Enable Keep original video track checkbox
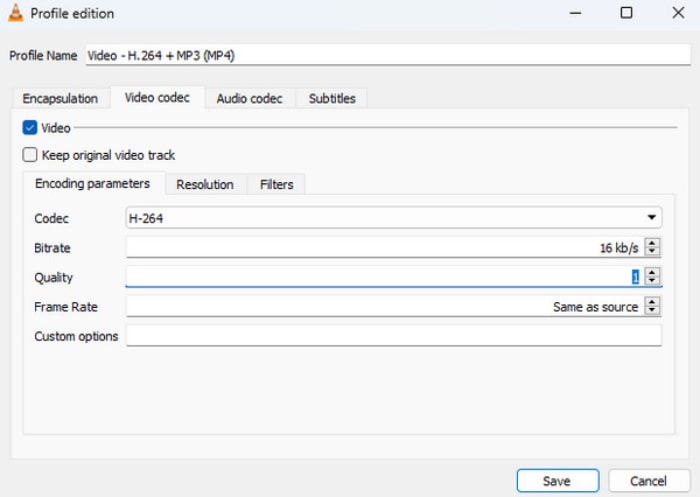Image resolution: width=700 pixels, height=497 pixels. (30, 155)
